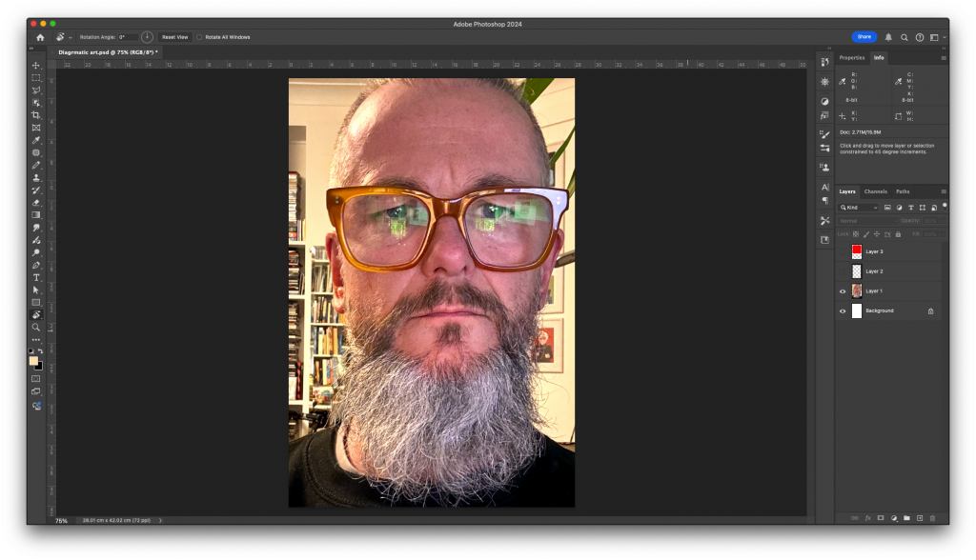Click the Reset View button
Screen dimensions: 976x560
click(x=174, y=37)
